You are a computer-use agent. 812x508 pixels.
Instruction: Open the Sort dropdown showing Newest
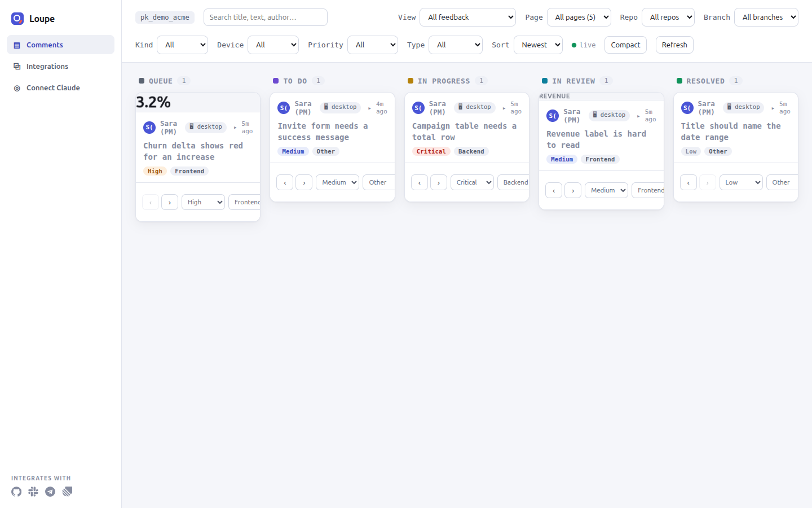[538, 45]
